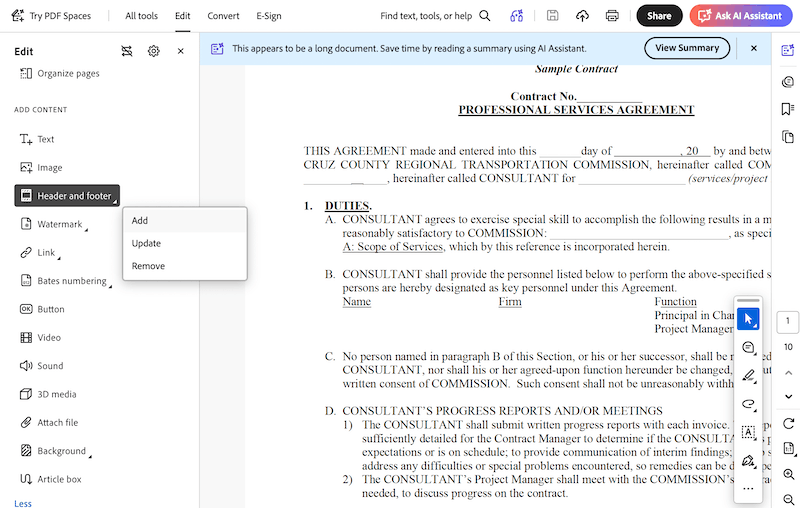Open page display options icon
The image size is (800, 508).
click(789, 449)
